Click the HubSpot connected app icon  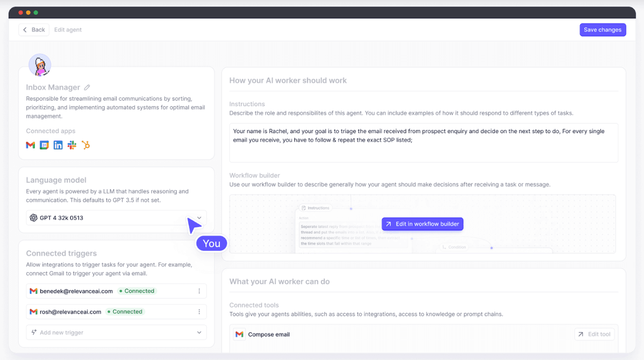(85, 145)
